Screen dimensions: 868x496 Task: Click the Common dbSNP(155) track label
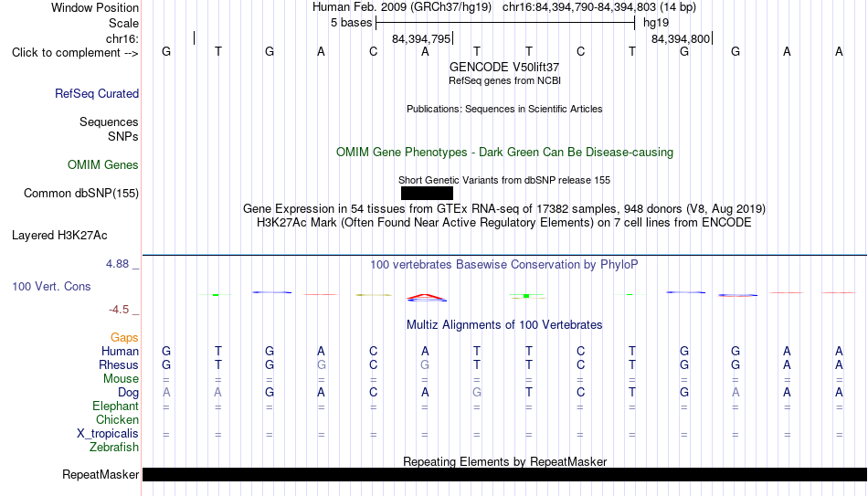(x=81, y=194)
